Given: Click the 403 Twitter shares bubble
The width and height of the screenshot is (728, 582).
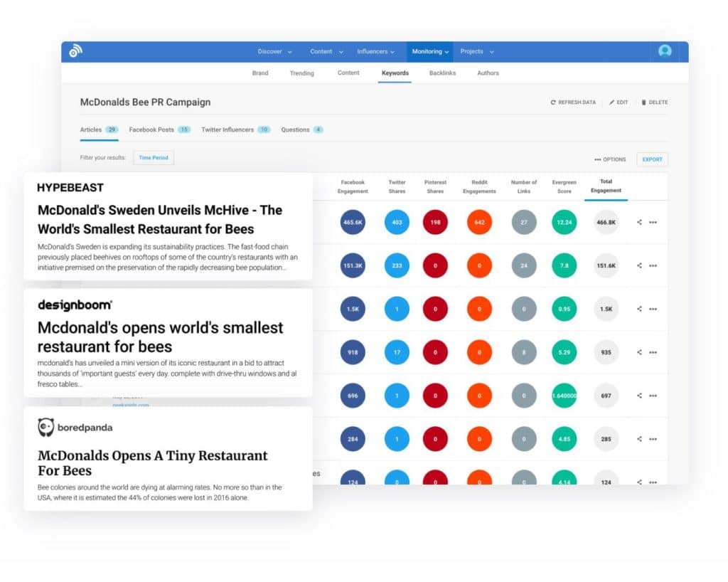Looking at the screenshot, I should pyautogui.click(x=397, y=222).
